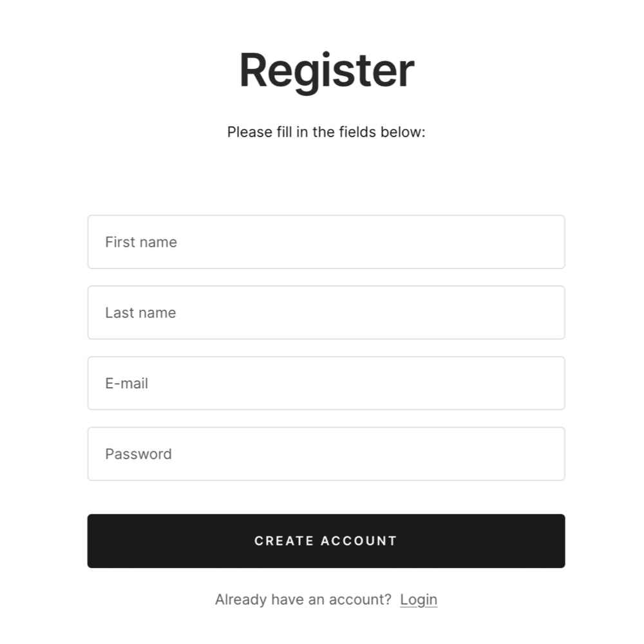Submit the form via the black Create Account button
644x644 pixels.
[326, 541]
